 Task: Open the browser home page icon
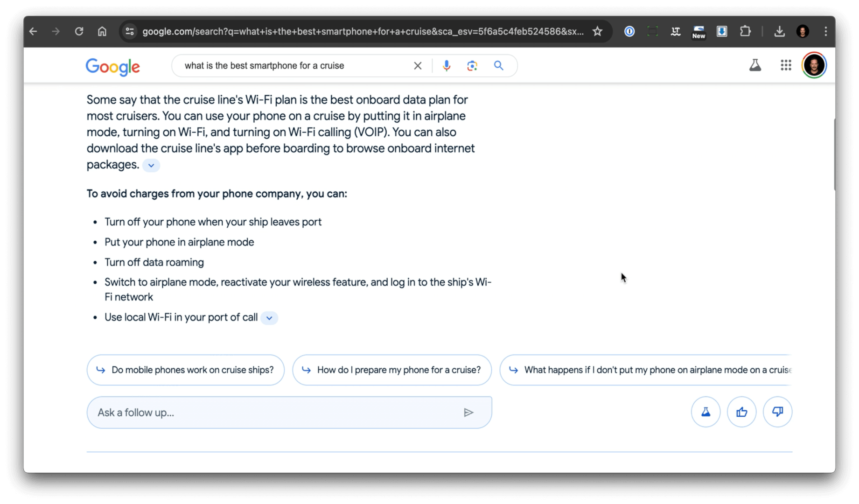[102, 31]
